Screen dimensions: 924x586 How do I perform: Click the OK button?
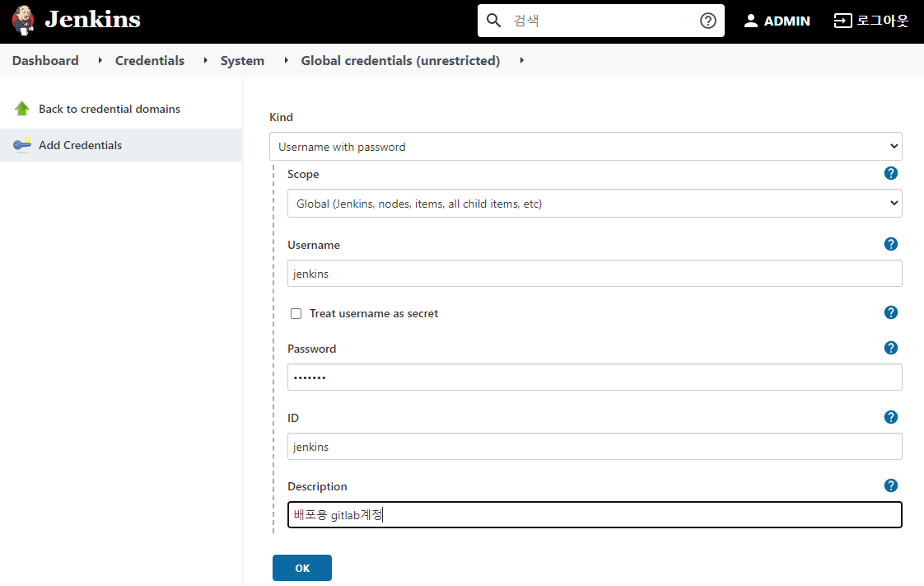[x=301, y=568]
